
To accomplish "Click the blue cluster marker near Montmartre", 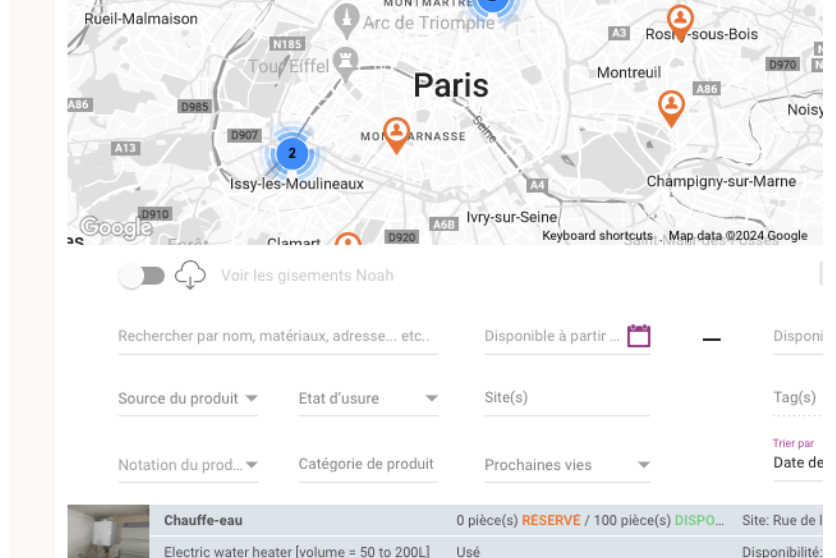I will click(x=493, y=4).
